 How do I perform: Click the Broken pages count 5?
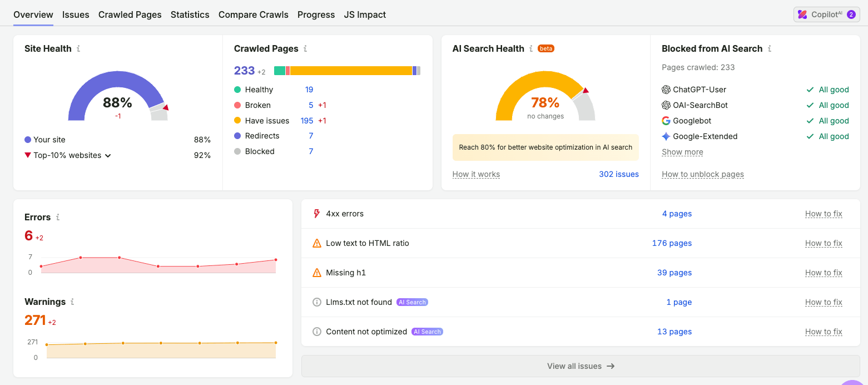[x=311, y=105]
